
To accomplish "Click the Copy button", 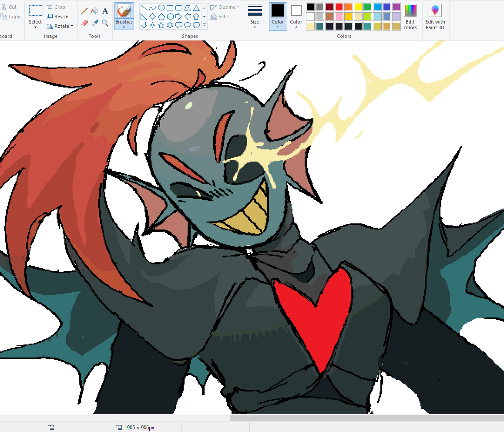I will click(x=10, y=17).
